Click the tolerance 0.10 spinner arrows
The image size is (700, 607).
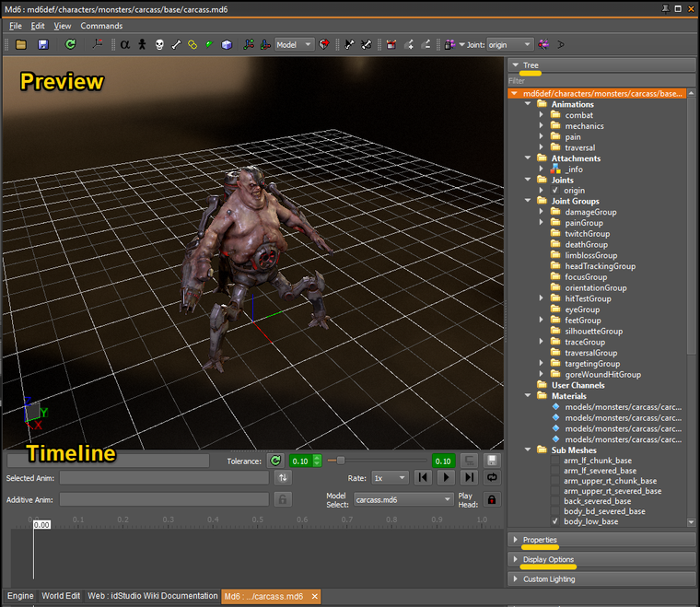click(317, 461)
